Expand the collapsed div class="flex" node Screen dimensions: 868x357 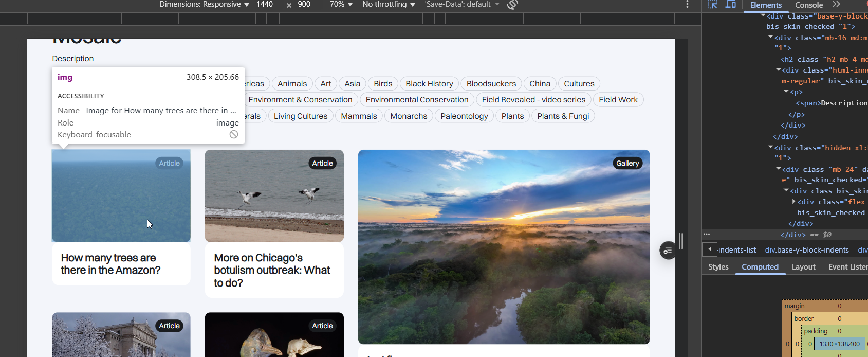(x=794, y=202)
